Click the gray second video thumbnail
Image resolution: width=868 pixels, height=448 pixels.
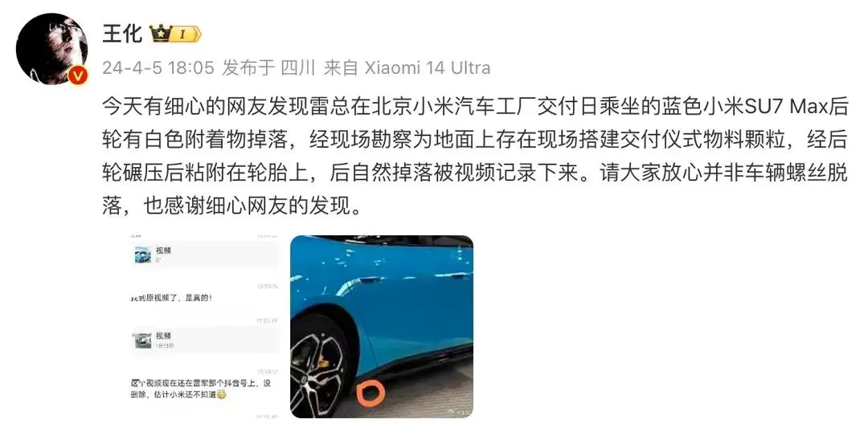[x=143, y=340]
